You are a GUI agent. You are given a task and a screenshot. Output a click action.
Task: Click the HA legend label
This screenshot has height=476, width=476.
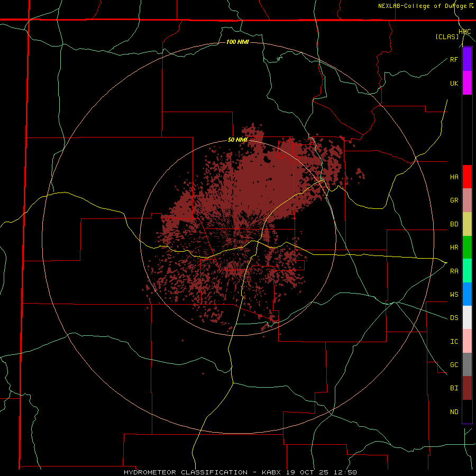pyautogui.click(x=454, y=177)
